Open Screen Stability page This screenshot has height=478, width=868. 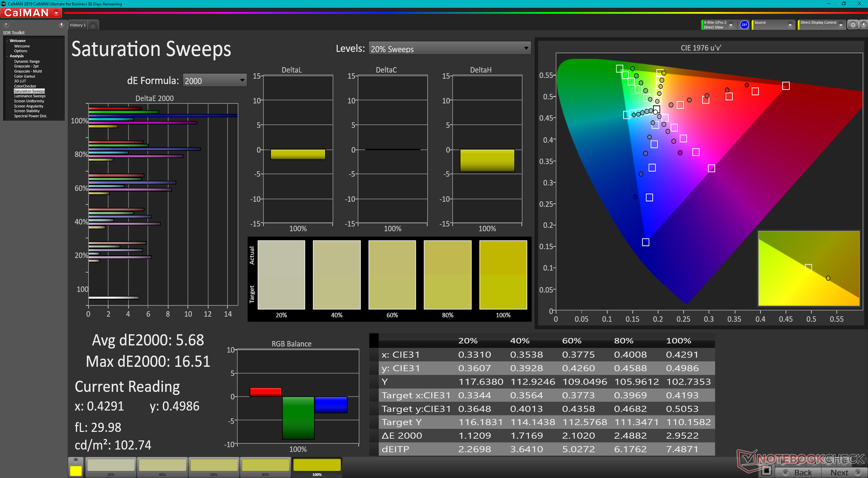27,111
